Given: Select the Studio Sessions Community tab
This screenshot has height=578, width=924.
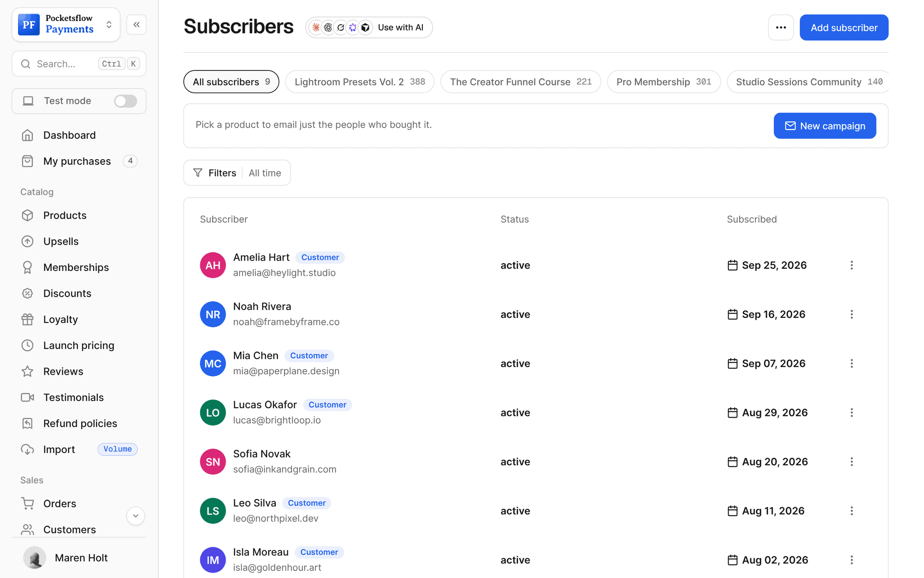Looking at the screenshot, I should pos(808,82).
